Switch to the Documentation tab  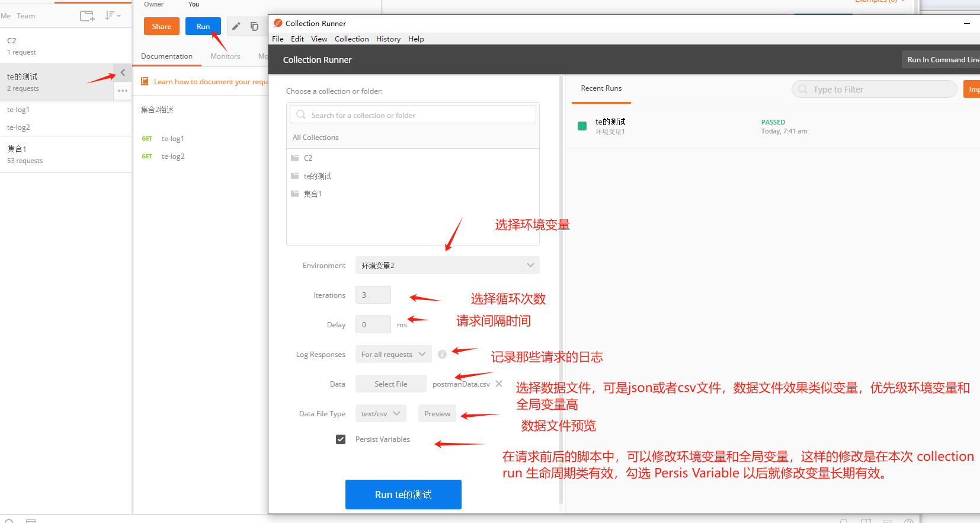[x=166, y=56]
